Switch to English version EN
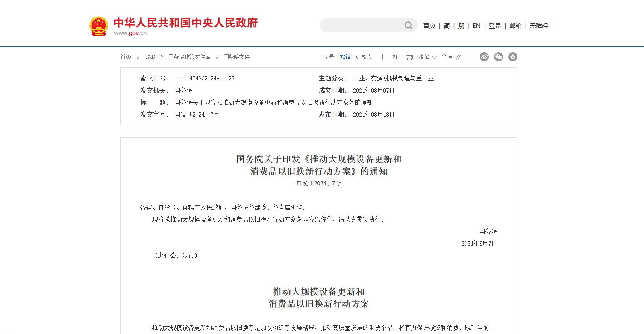 coord(476,26)
